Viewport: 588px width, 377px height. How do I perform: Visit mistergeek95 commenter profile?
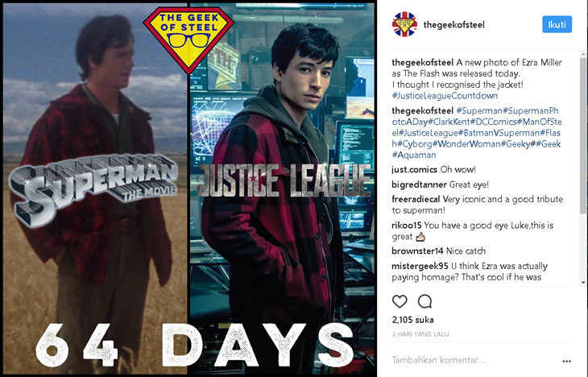(x=420, y=266)
